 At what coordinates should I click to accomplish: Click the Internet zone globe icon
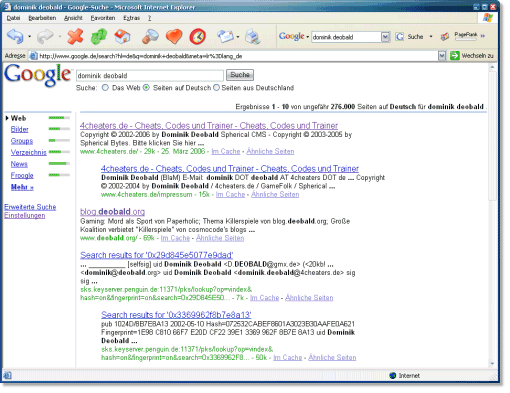(393, 376)
